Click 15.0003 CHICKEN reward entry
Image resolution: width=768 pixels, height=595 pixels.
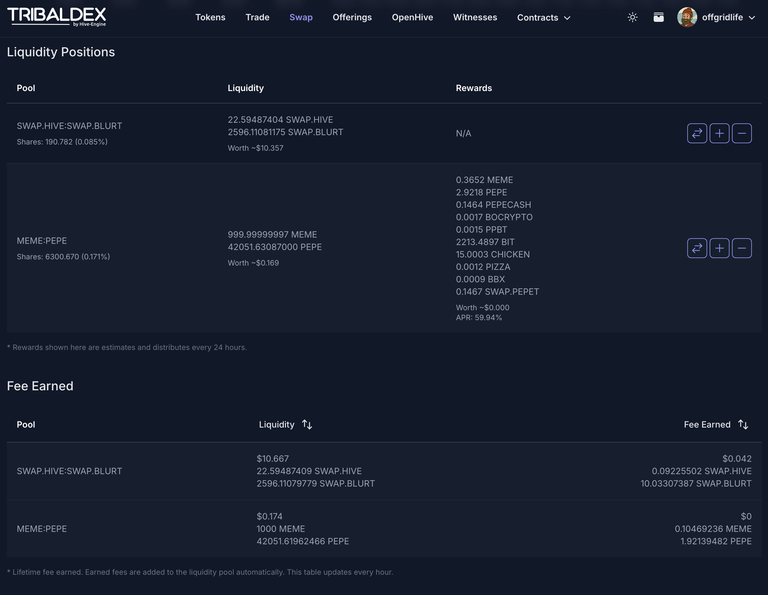click(493, 254)
